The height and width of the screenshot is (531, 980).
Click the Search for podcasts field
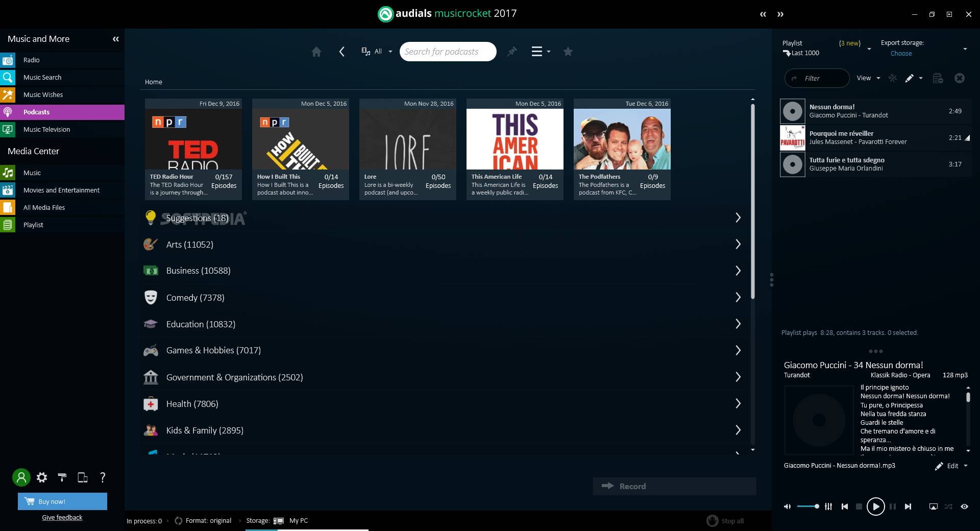click(448, 52)
